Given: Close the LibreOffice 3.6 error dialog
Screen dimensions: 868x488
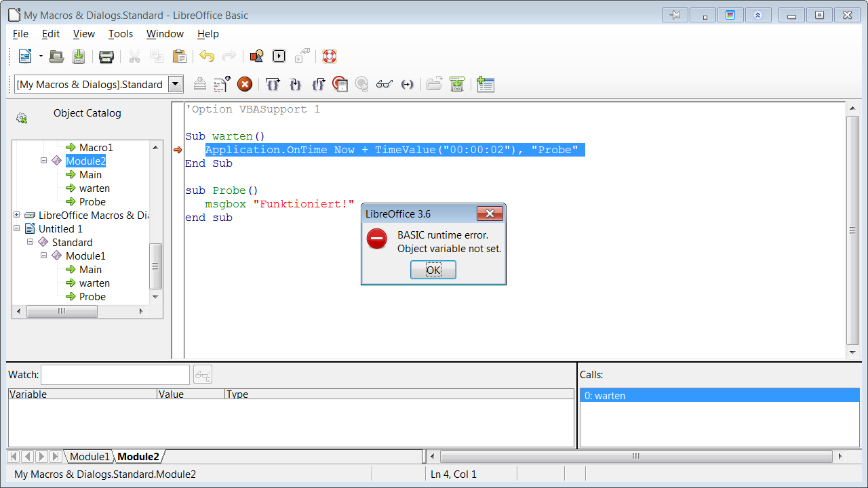Looking at the screenshot, I should coord(490,213).
